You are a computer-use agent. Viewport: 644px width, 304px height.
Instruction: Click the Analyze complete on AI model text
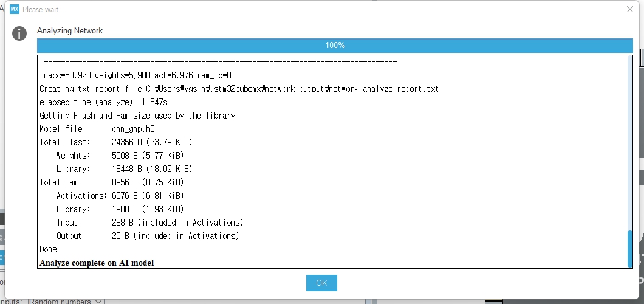(x=97, y=263)
